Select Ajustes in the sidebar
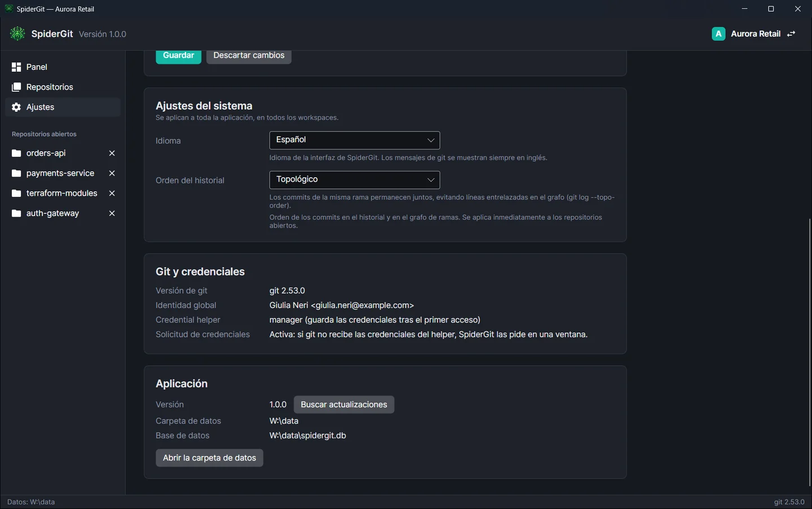The image size is (812, 509). pyautogui.click(x=63, y=107)
